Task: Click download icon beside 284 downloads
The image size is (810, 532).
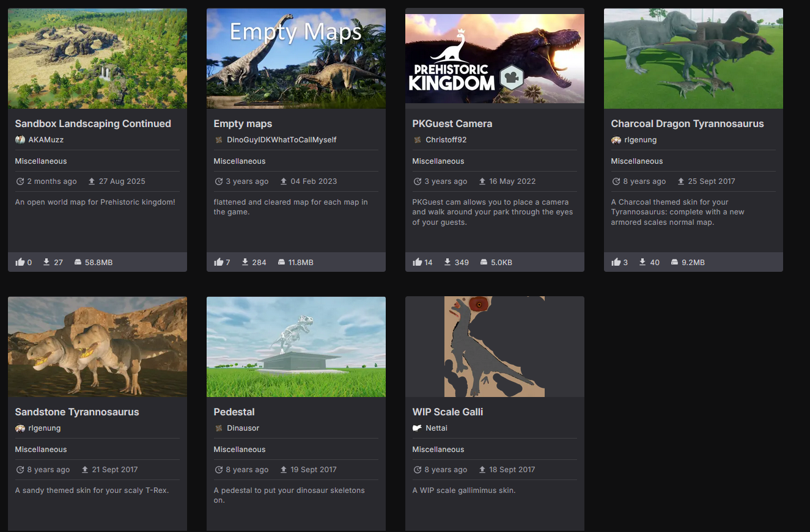Action: coord(245,262)
